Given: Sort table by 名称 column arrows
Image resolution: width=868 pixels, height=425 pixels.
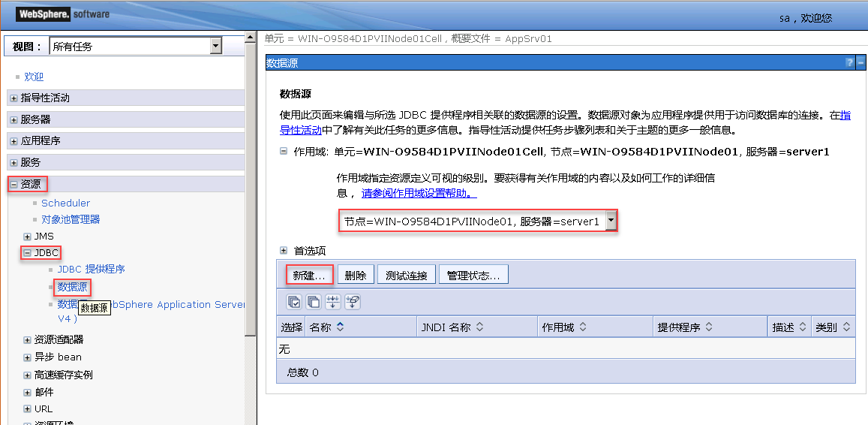Looking at the screenshot, I should click(341, 327).
